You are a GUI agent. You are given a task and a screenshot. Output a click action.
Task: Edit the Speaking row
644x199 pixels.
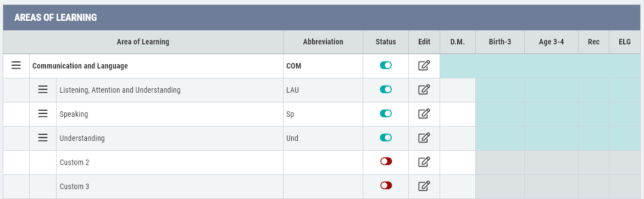click(424, 114)
